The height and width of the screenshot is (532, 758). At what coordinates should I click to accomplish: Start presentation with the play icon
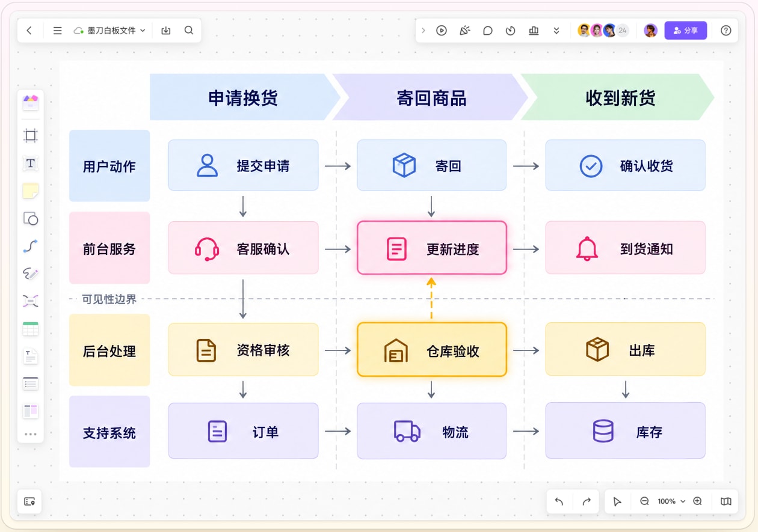tap(442, 30)
